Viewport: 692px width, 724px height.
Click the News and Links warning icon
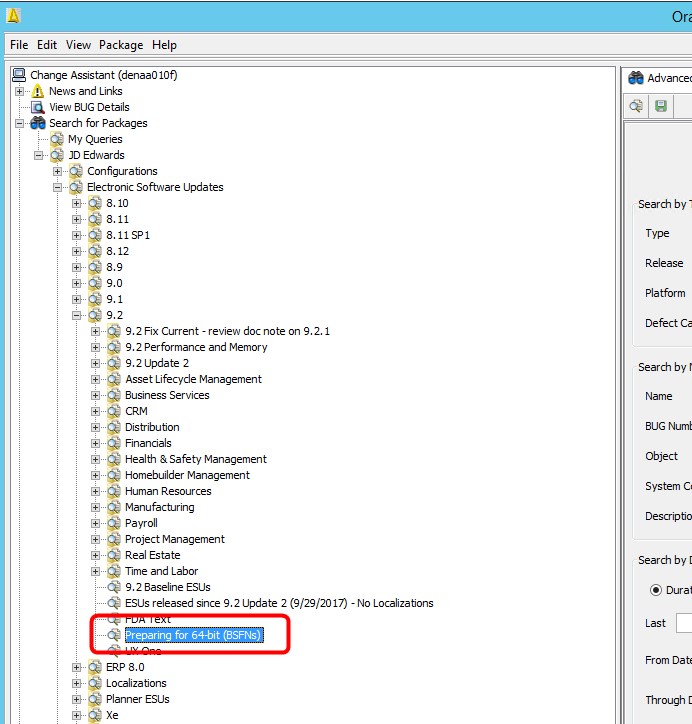pos(38,91)
